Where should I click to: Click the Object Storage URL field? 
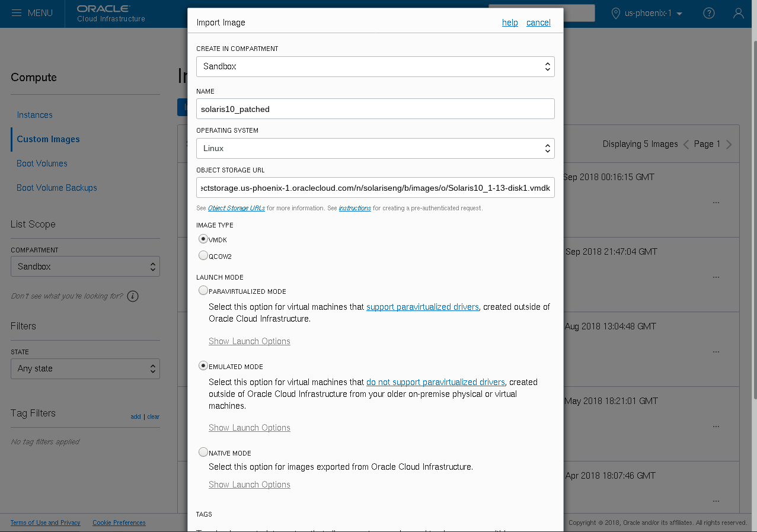375,187
